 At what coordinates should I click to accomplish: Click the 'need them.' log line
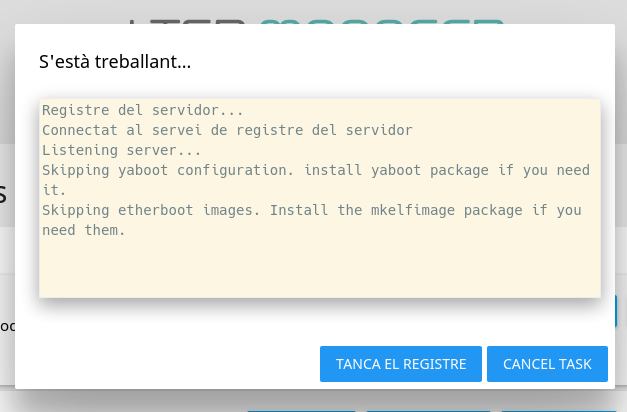[83, 230]
